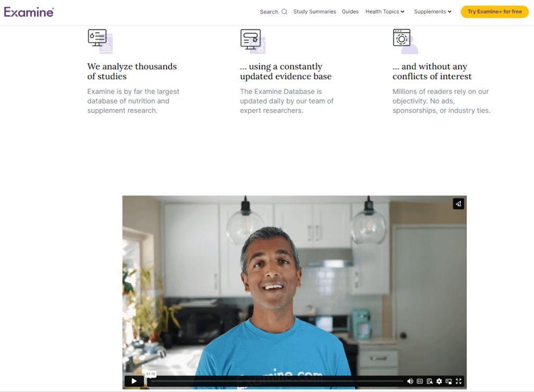Enter fullscreen video mode

458,381
